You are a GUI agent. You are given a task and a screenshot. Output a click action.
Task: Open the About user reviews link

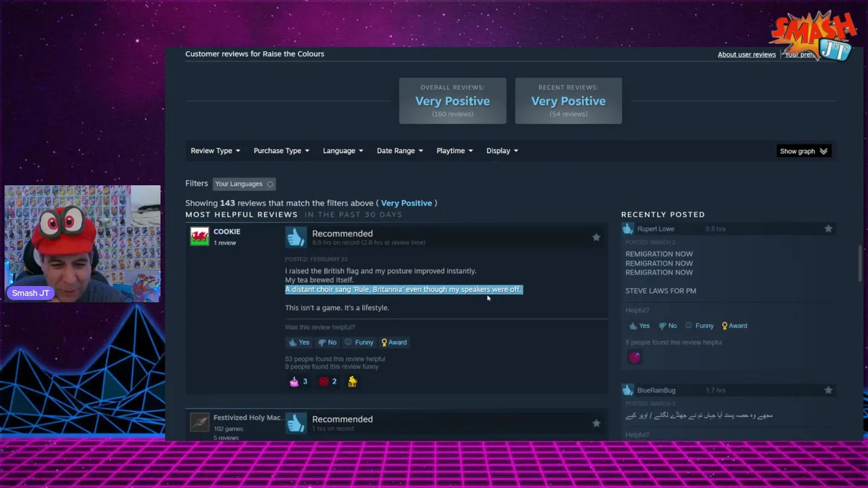coord(747,54)
